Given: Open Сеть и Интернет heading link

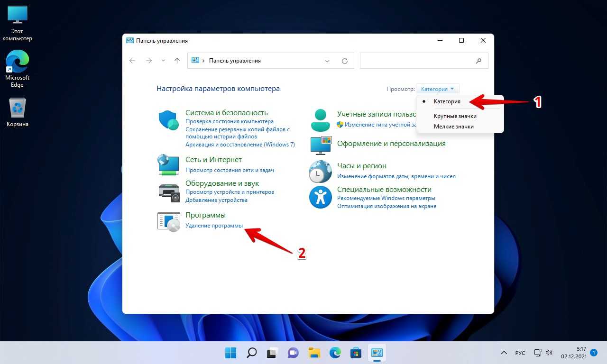Looking at the screenshot, I should click(x=213, y=160).
